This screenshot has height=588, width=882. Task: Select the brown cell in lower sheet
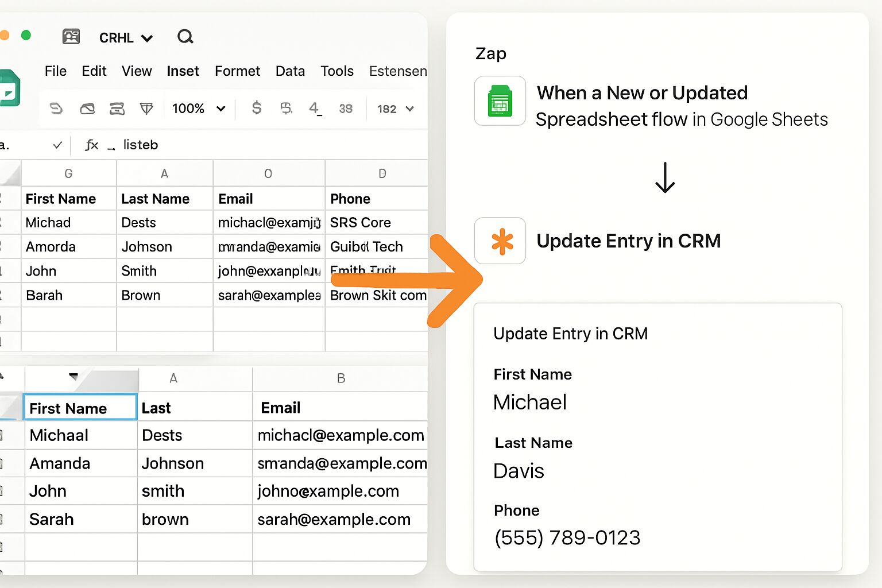pyautogui.click(x=195, y=519)
